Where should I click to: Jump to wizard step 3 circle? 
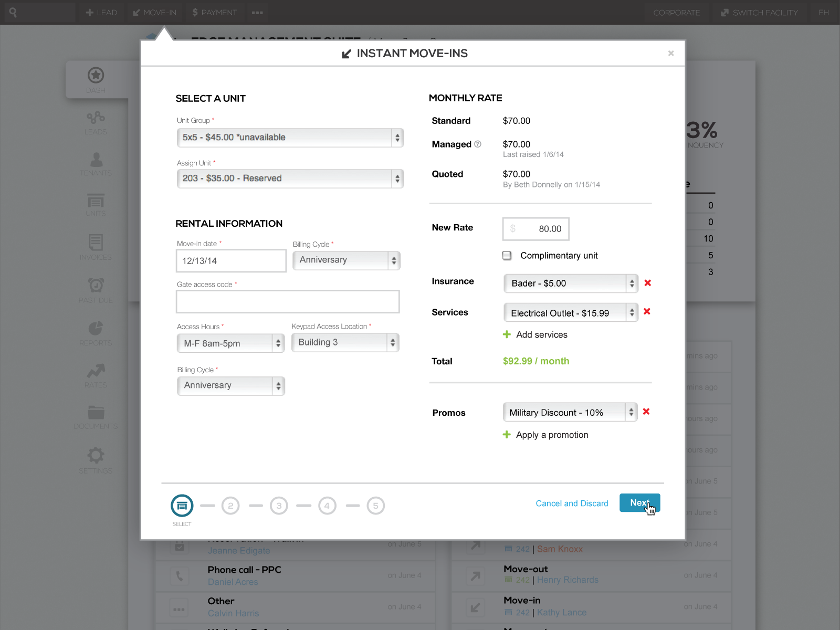279,506
